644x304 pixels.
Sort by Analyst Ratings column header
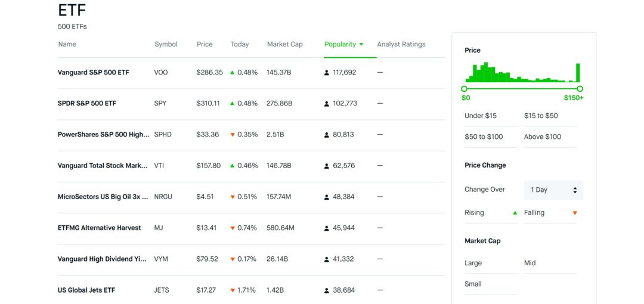click(x=401, y=44)
